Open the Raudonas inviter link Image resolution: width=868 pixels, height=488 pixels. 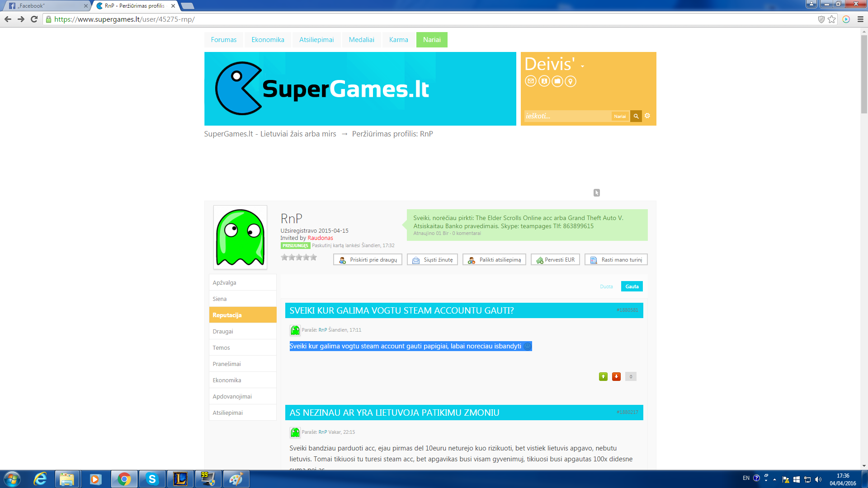click(x=320, y=238)
